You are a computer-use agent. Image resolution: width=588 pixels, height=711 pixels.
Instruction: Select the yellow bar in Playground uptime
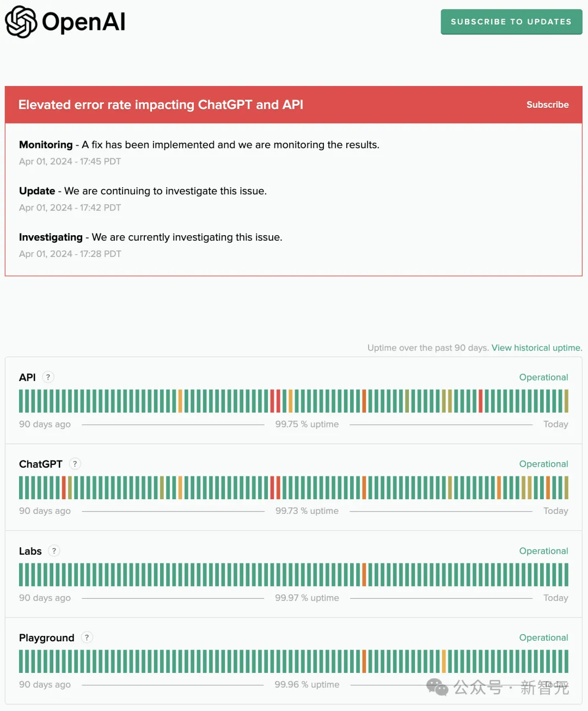444,661
